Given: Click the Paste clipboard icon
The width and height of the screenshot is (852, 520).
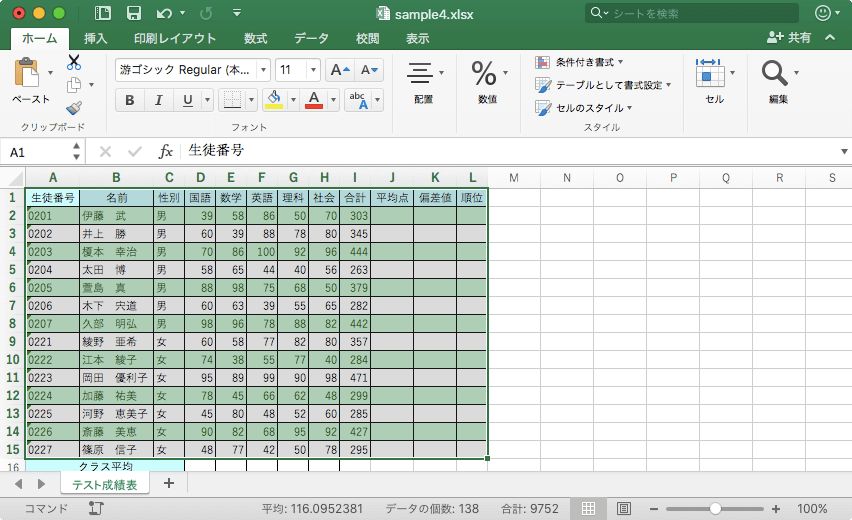Looking at the screenshot, I should pyautogui.click(x=27, y=73).
